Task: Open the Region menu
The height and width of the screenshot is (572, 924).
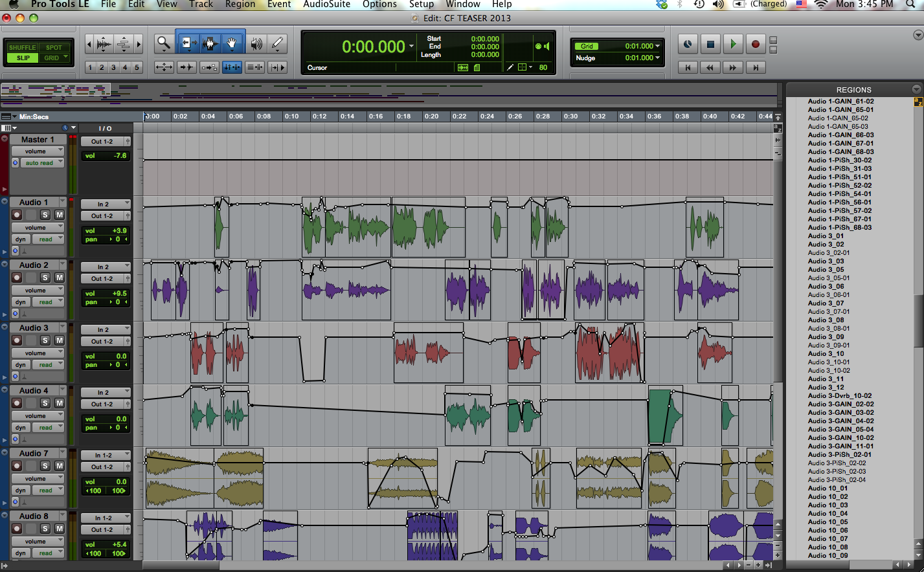Action: pyautogui.click(x=240, y=5)
